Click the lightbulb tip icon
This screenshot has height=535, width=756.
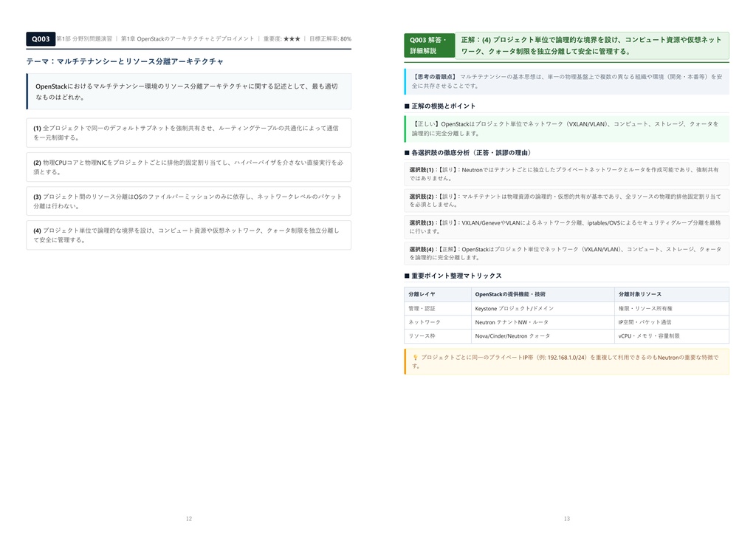point(415,358)
